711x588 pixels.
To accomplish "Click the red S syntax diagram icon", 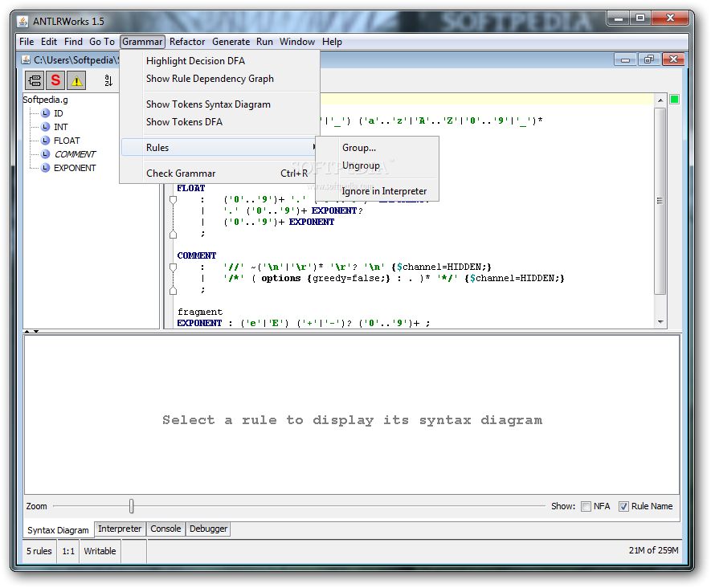I will coord(55,80).
